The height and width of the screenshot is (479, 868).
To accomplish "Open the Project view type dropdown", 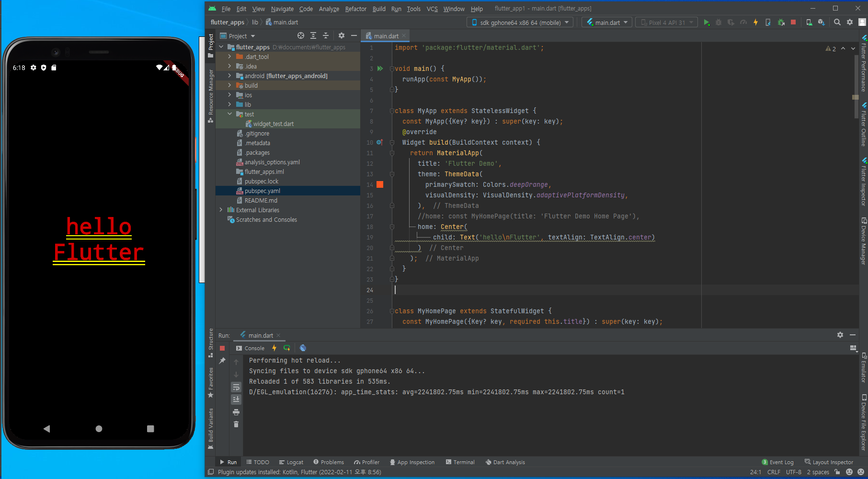I will tap(238, 36).
